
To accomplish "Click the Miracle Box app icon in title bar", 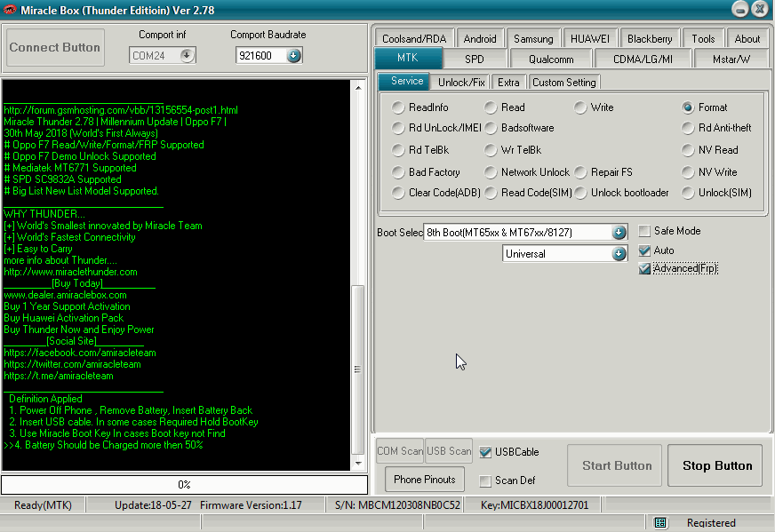I will click(10, 10).
